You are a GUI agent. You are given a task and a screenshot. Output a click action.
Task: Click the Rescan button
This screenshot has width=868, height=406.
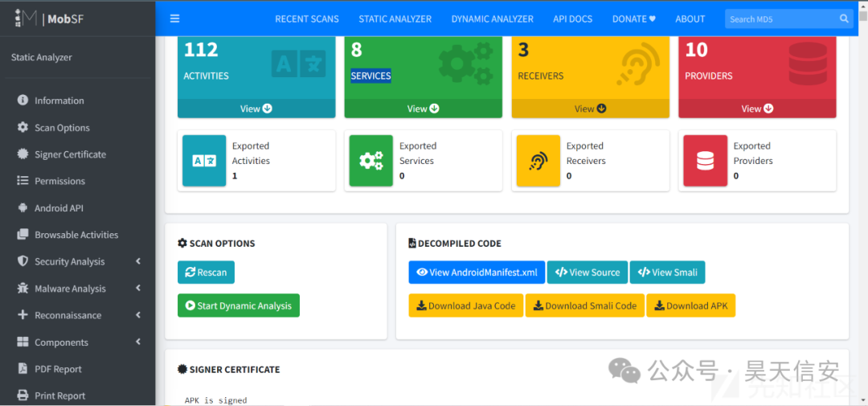(x=206, y=273)
